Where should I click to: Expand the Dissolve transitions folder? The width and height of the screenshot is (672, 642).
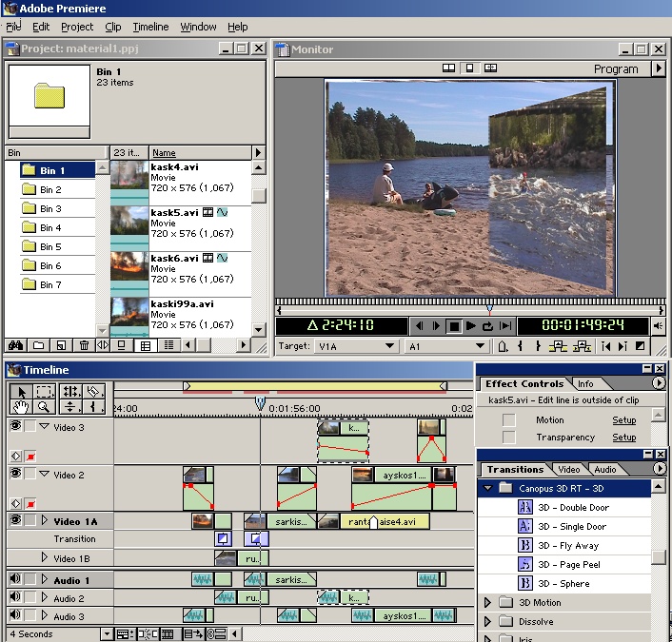coord(487,621)
